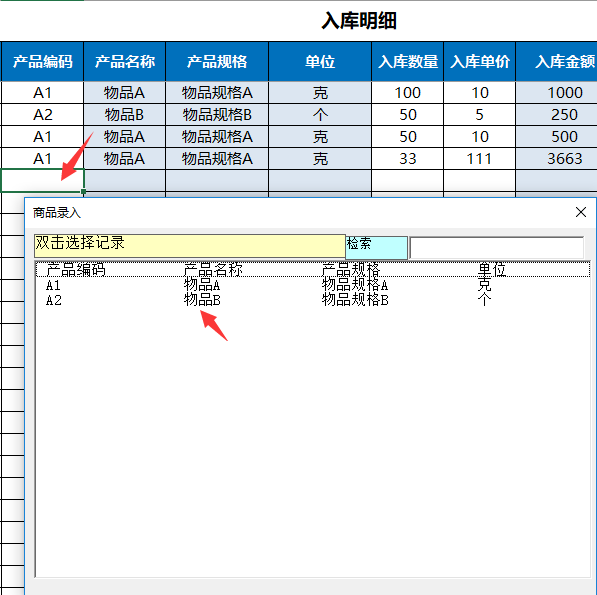The image size is (597, 595).
Task: Click unit 个 in the dialog list
Action: 484,300
